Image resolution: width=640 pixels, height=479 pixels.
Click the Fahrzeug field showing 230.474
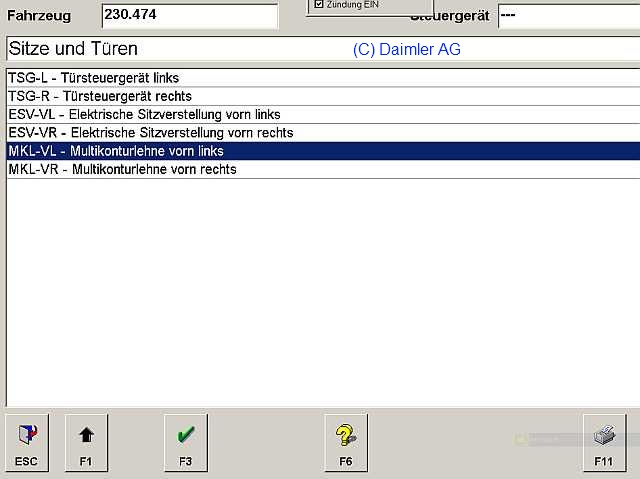coord(189,17)
